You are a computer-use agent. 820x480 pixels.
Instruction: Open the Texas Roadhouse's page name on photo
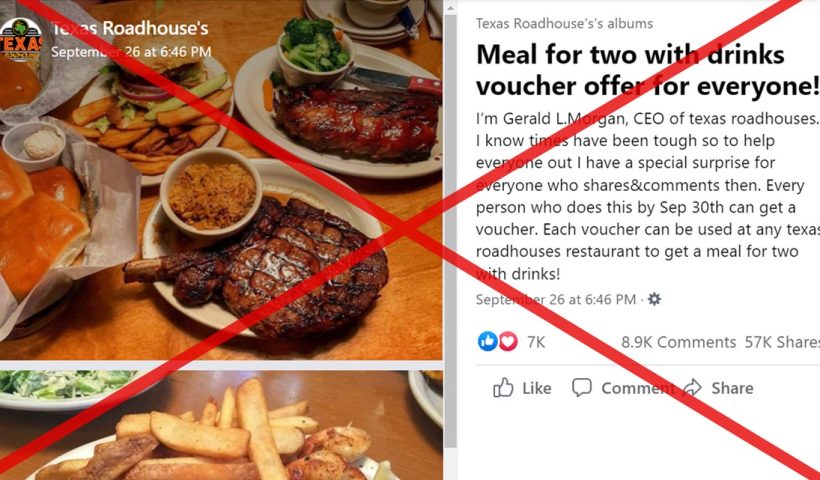tap(130, 28)
